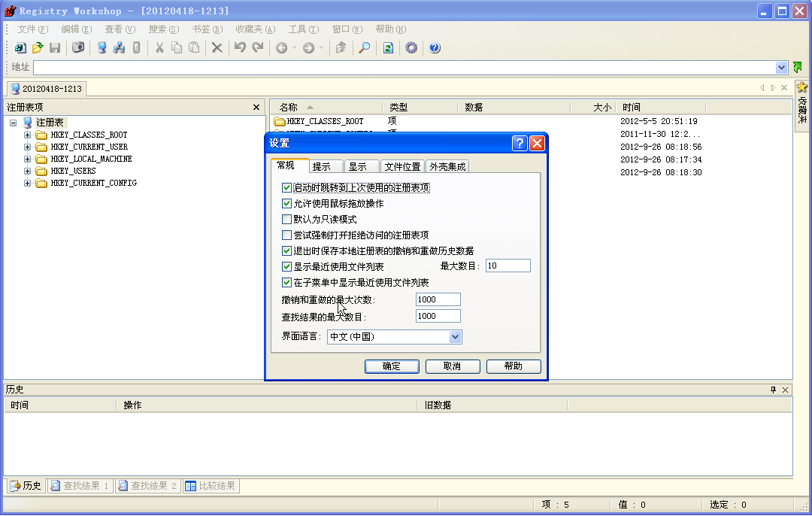
Task: Click the delete X toolbar icon
Action: [217, 48]
